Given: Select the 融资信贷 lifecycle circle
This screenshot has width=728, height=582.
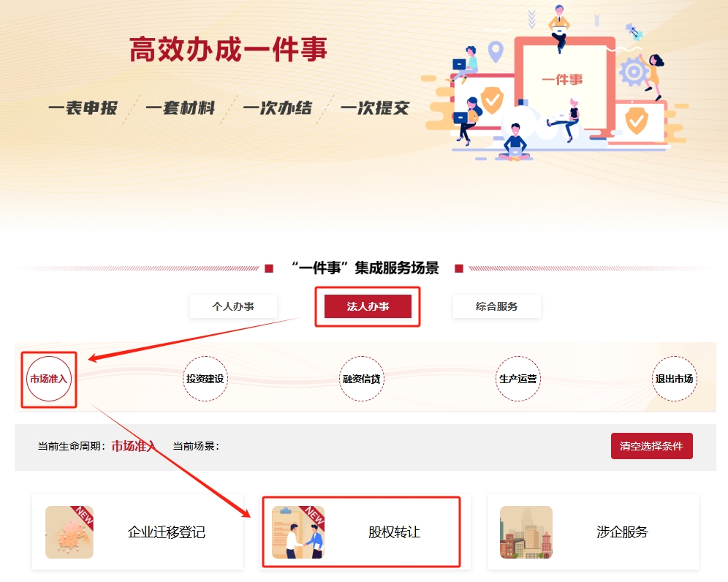Looking at the screenshot, I should pyautogui.click(x=362, y=379).
